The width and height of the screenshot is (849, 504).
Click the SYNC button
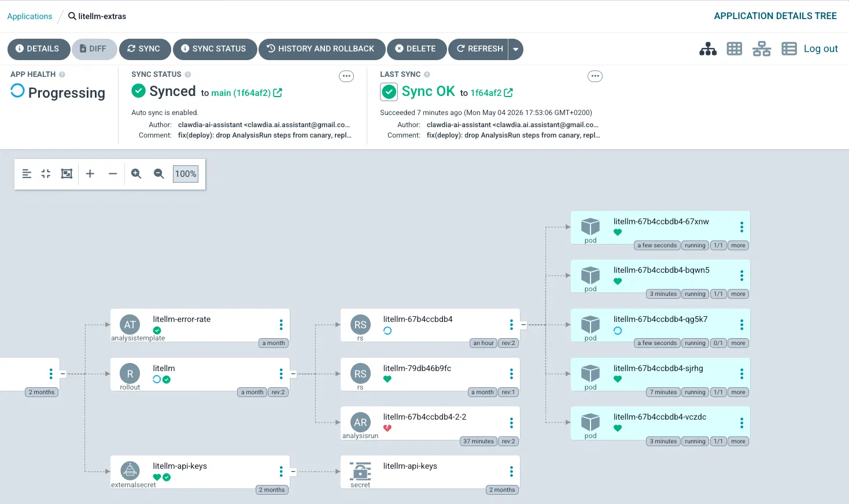click(x=145, y=49)
